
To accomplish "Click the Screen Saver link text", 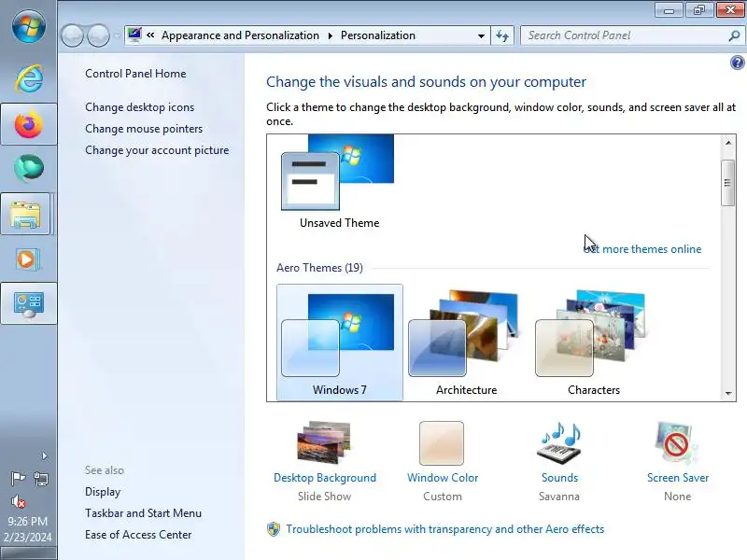I will (678, 478).
